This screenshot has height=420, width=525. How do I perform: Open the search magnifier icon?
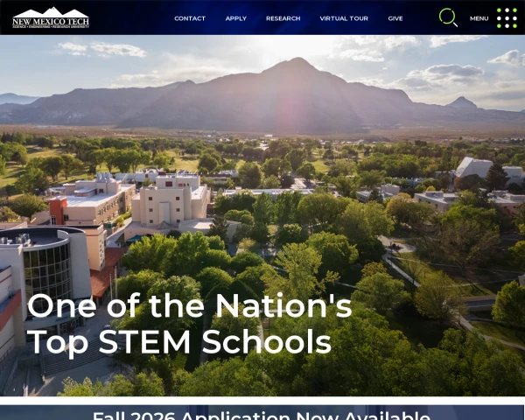448,17
